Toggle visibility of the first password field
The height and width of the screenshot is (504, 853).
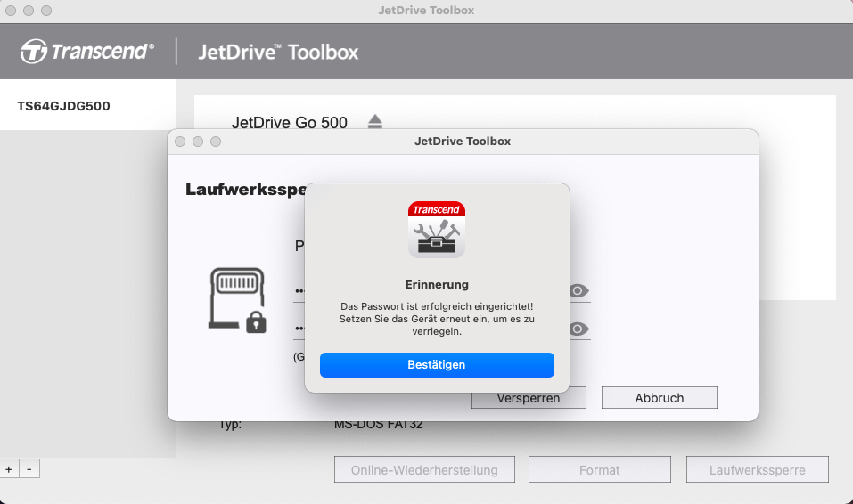click(x=578, y=291)
